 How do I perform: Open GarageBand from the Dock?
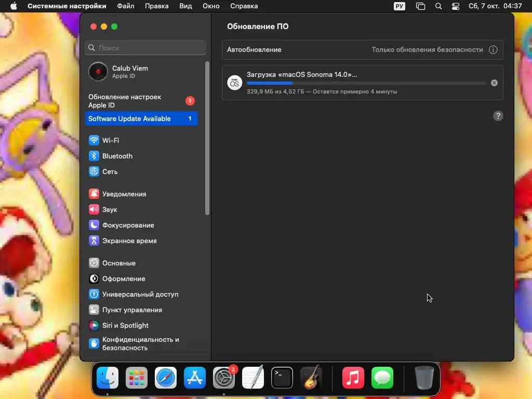click(311, 378)
